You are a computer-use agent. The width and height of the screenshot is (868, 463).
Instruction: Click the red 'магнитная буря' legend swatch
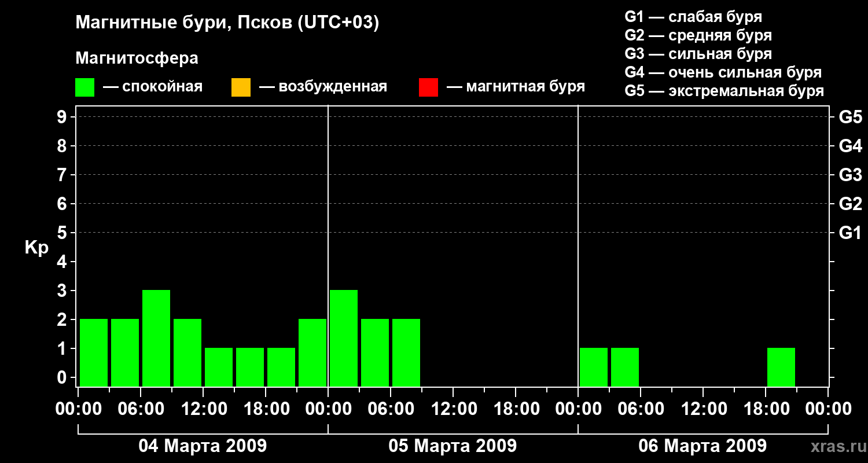tap(428, 87)
